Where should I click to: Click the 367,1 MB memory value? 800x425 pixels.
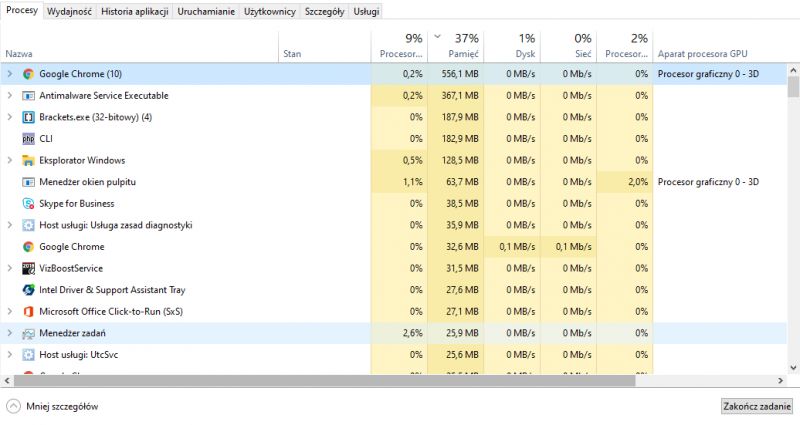(x=460, y=95)
